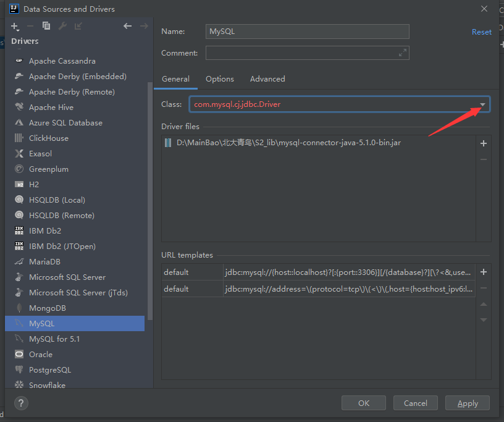Click the Add data source plus icon

[15, 27]
